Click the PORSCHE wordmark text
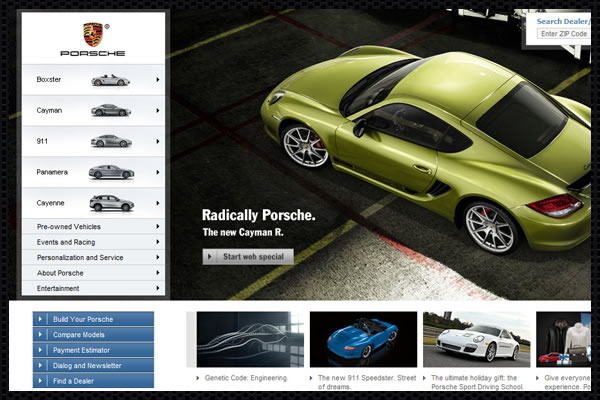The height and width of the screenshot is (400, 600). (93, 53)
